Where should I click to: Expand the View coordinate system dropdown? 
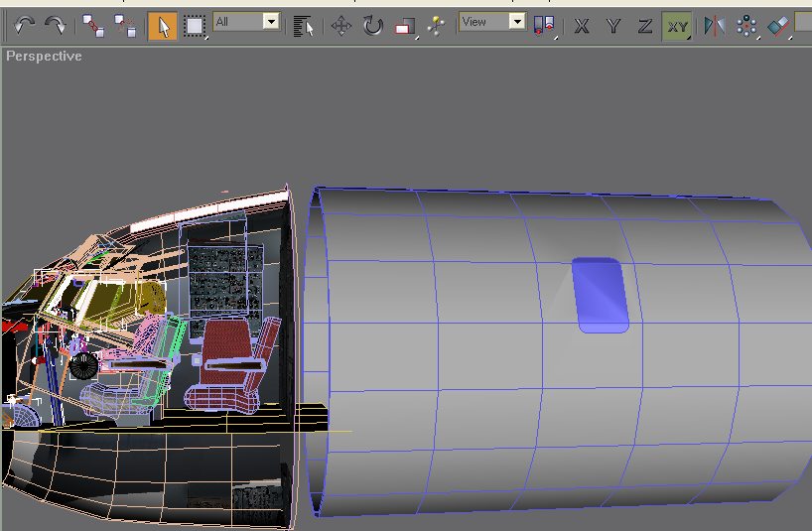click(516, 21)
